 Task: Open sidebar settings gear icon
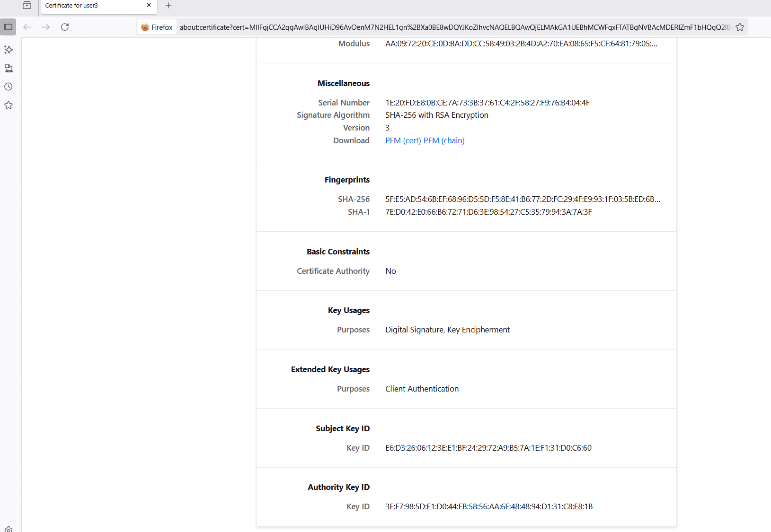[x=9, y=529]
